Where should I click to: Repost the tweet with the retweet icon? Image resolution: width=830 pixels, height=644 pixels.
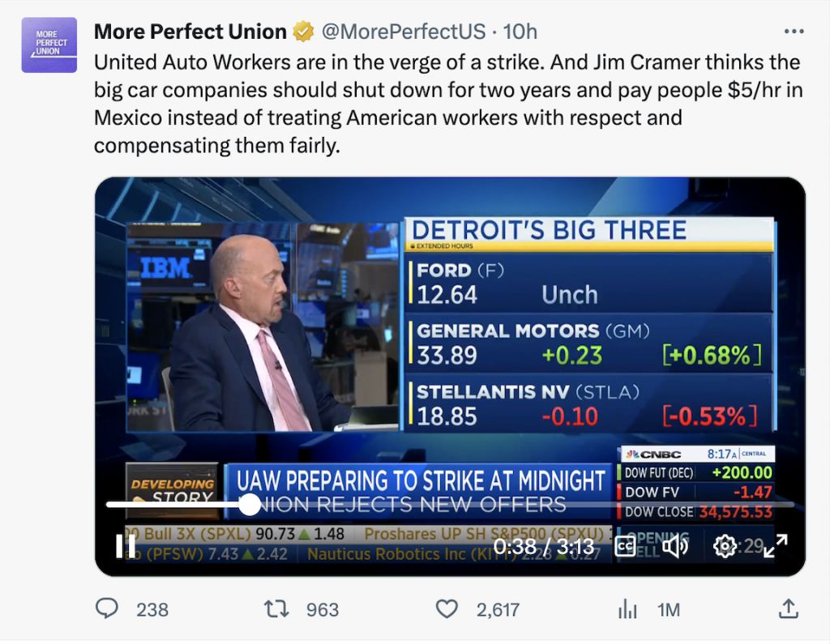[277, 609]
